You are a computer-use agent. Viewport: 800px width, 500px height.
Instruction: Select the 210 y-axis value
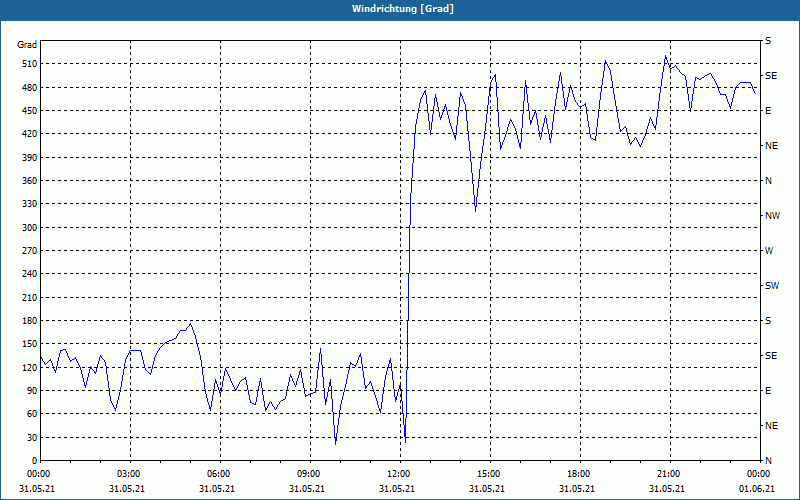29,297
